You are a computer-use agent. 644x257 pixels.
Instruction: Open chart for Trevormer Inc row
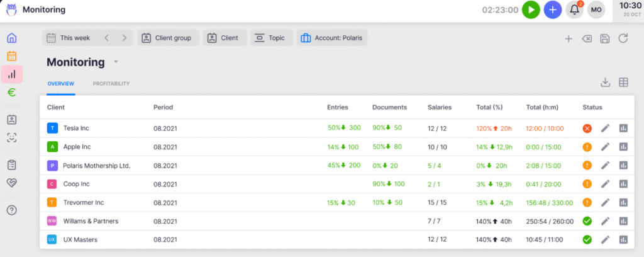tap(623, 202)
